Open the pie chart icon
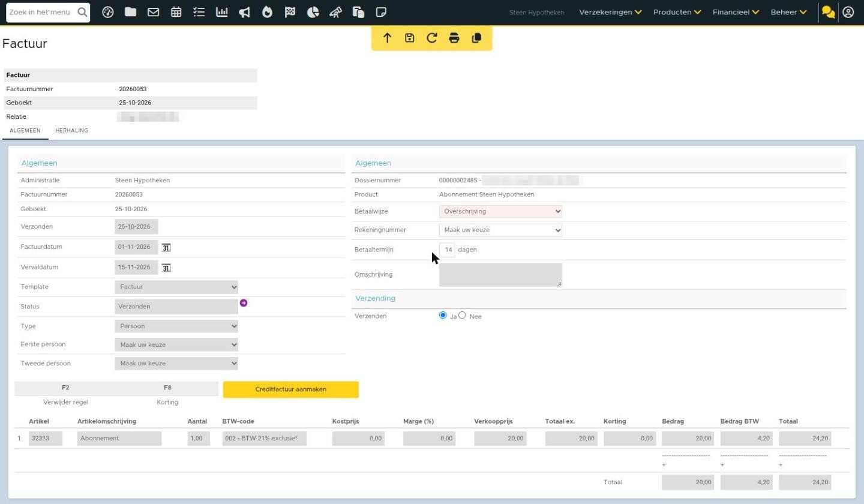864x504 pixels. tap(313, 12)
